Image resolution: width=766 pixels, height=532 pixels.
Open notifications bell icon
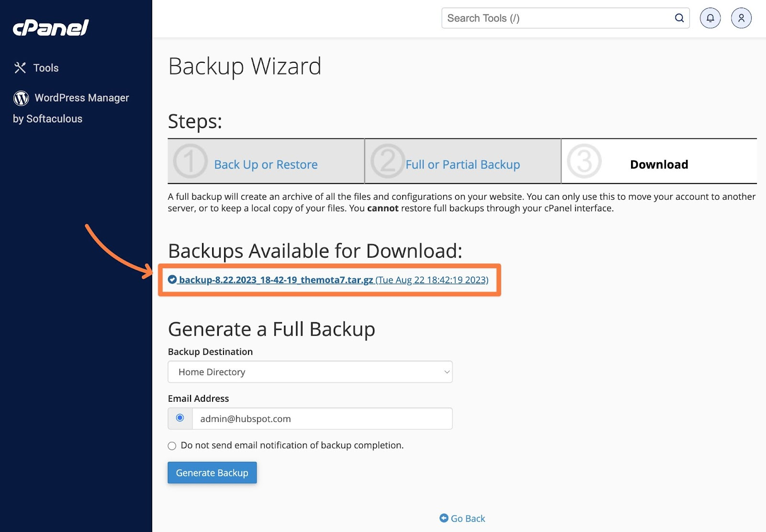(710, 18)
